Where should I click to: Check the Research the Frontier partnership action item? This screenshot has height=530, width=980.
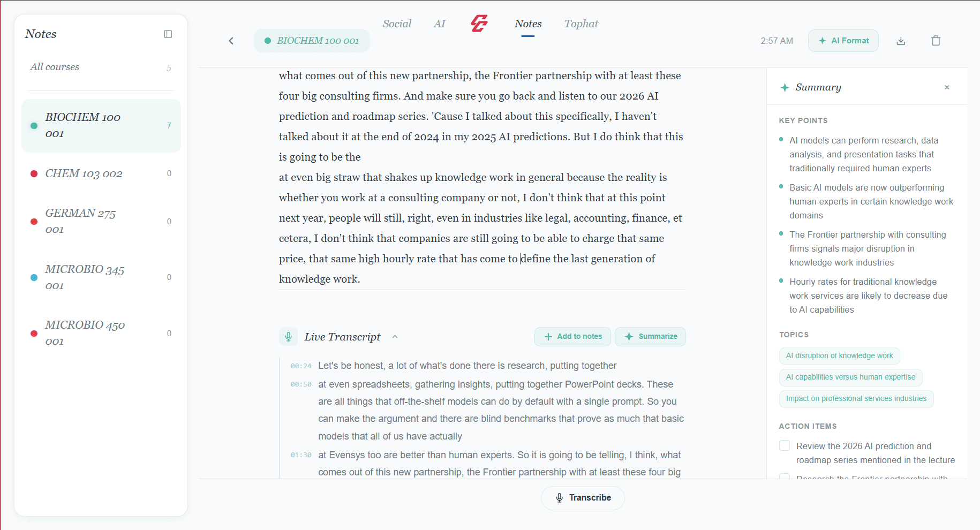(784, 477)
